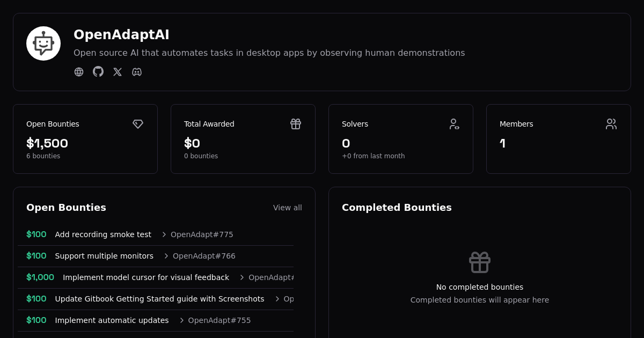Open the OpenAdaptAI website via the globe icon
The image size is (644, 338).
pyautogui.click(x=79, y=72)
